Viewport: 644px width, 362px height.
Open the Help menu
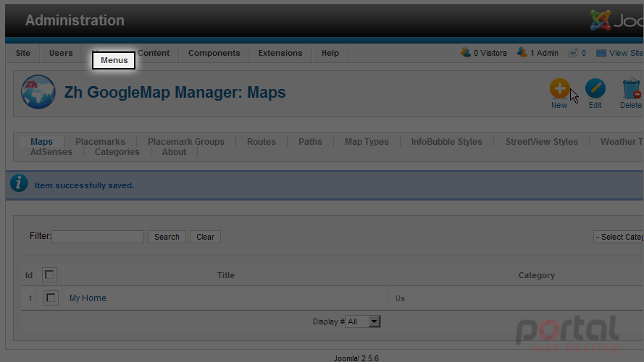tap(330, 53)
